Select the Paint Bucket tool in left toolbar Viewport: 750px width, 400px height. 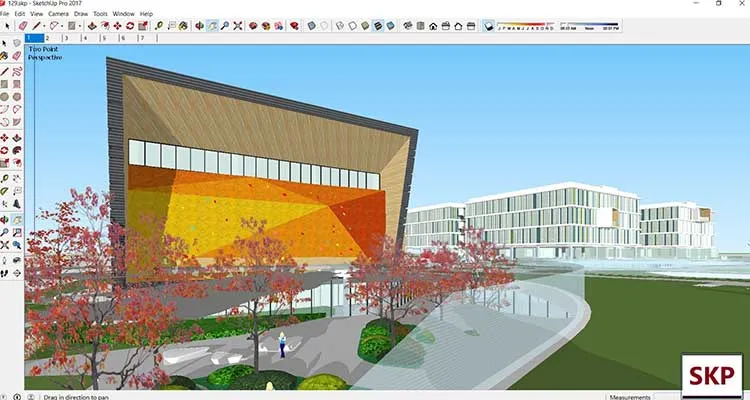(4, 56)
